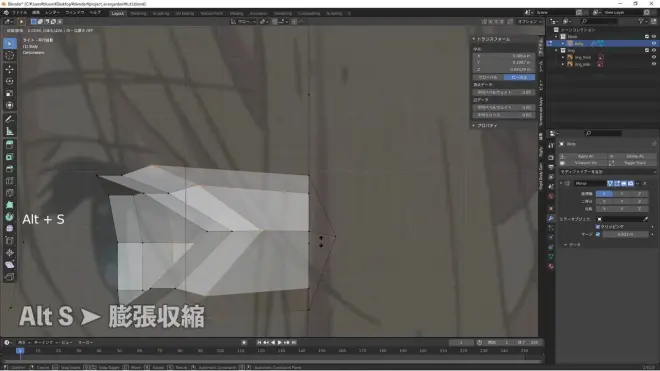Select the Transform tool
Screen dimensions: 660x371
[x=10, y=106]
